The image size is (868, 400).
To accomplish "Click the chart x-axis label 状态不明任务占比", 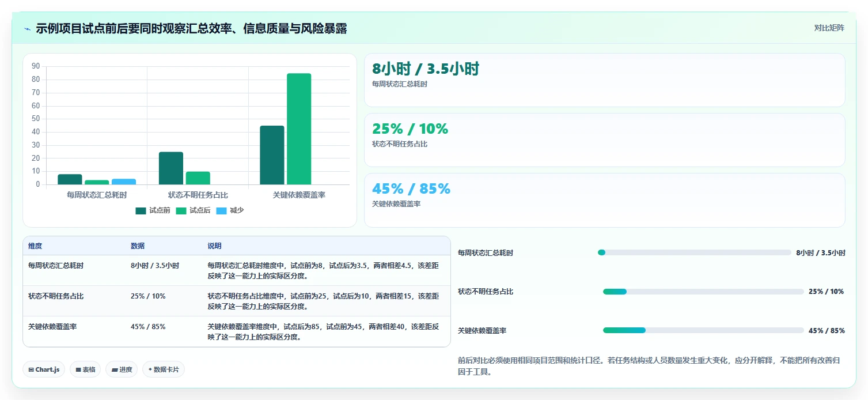I will (198, 195).
